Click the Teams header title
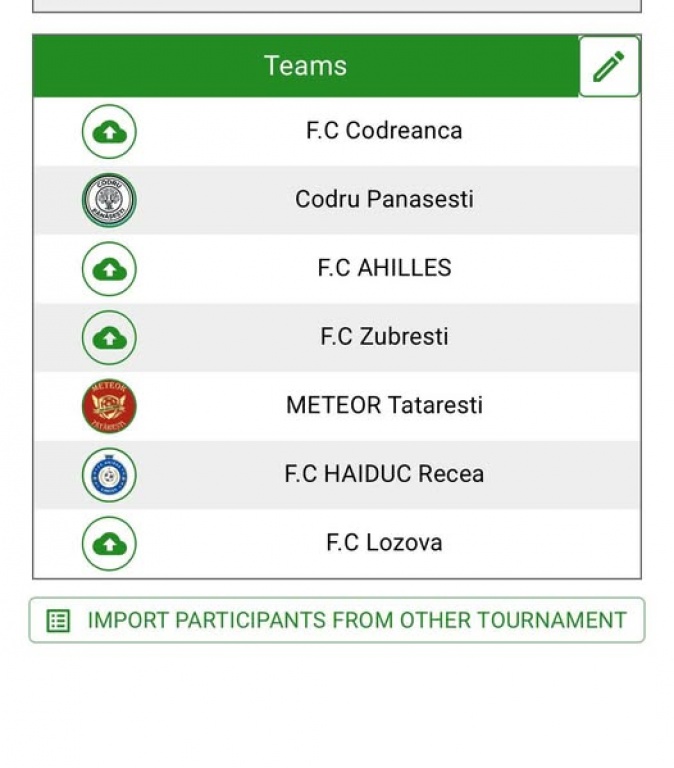This screenshot has width=674, height=768. click(x=305, y=66)
